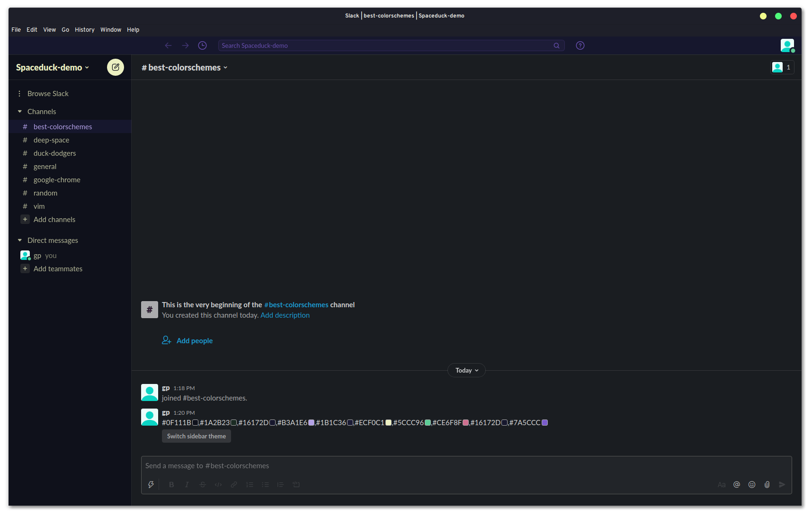
Task: Click the #5CCC96 green color swatch
Action: click(x=428, y=422)
